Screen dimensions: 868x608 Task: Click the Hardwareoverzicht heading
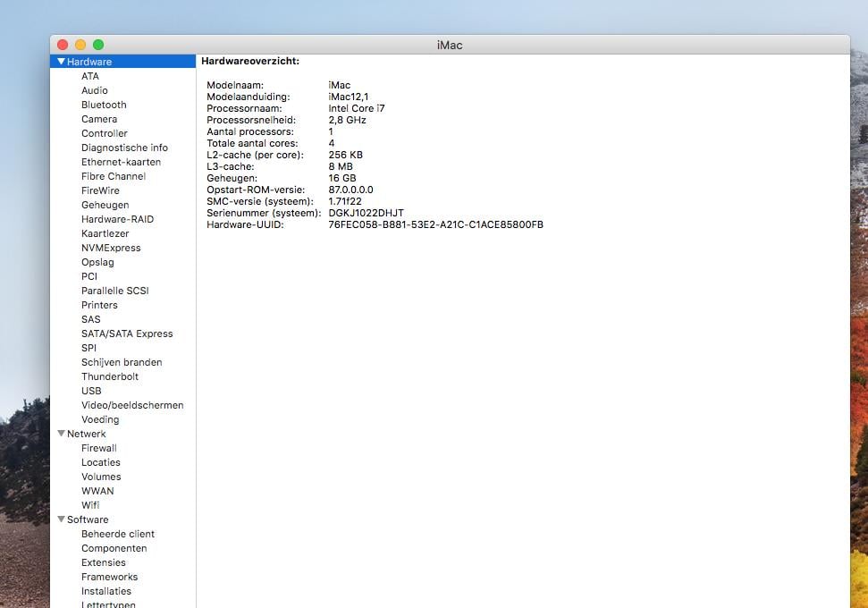(250, 61)
